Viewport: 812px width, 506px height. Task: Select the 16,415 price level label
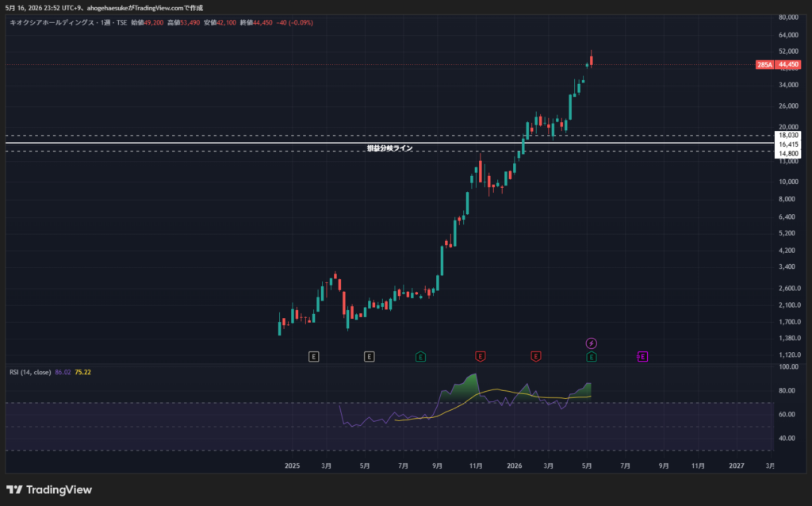(788, 144)
